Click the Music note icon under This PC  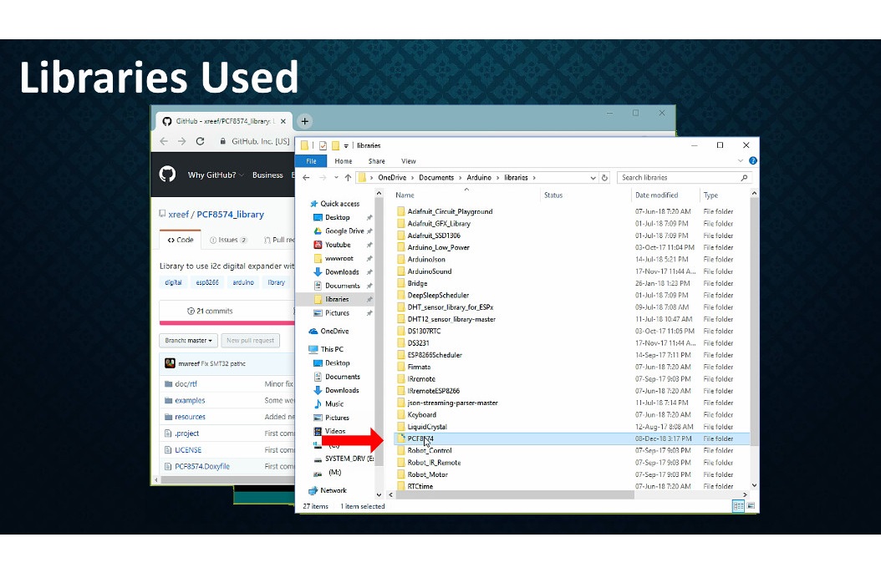318,403
